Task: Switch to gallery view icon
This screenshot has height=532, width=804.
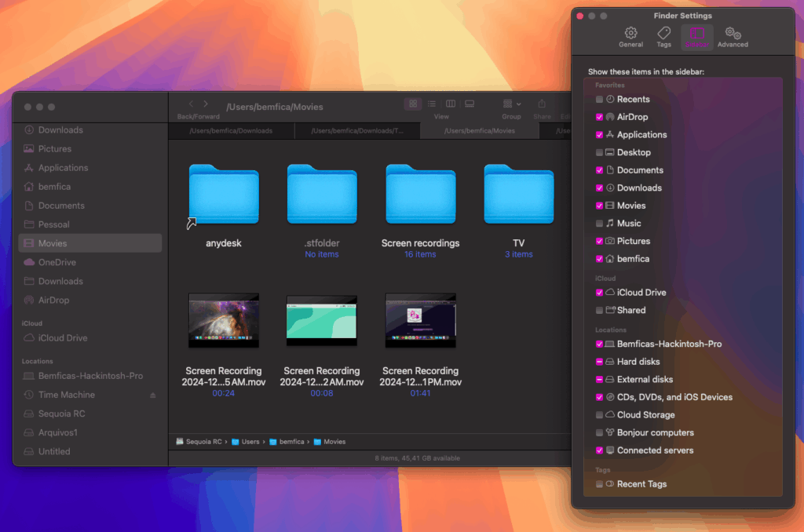Action: click(x=470, y=104)
